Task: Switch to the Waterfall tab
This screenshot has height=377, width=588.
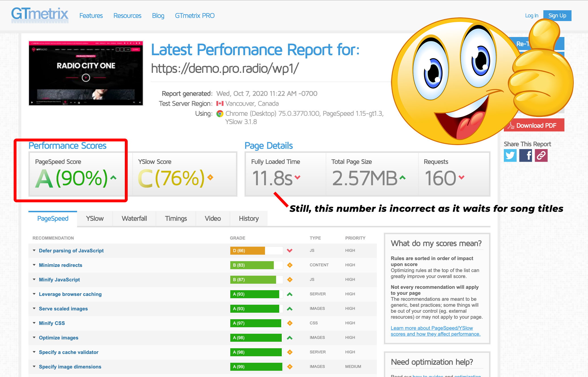Action: click(x=134, y=219)
